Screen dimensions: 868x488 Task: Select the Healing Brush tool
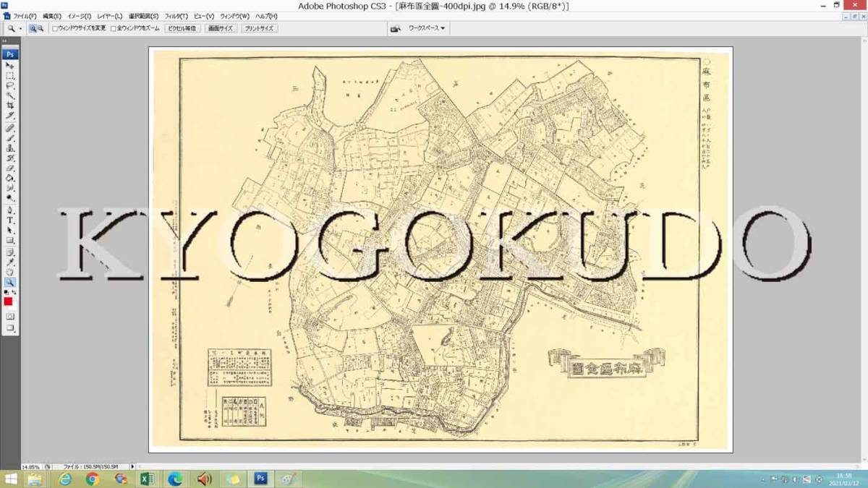pos(10,127)
